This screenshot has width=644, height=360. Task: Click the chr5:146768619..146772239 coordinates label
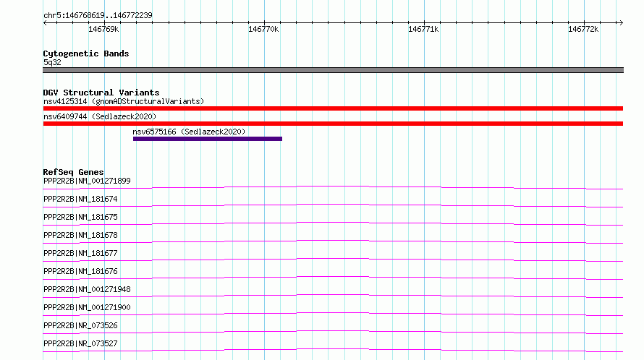tap(98, 16)
